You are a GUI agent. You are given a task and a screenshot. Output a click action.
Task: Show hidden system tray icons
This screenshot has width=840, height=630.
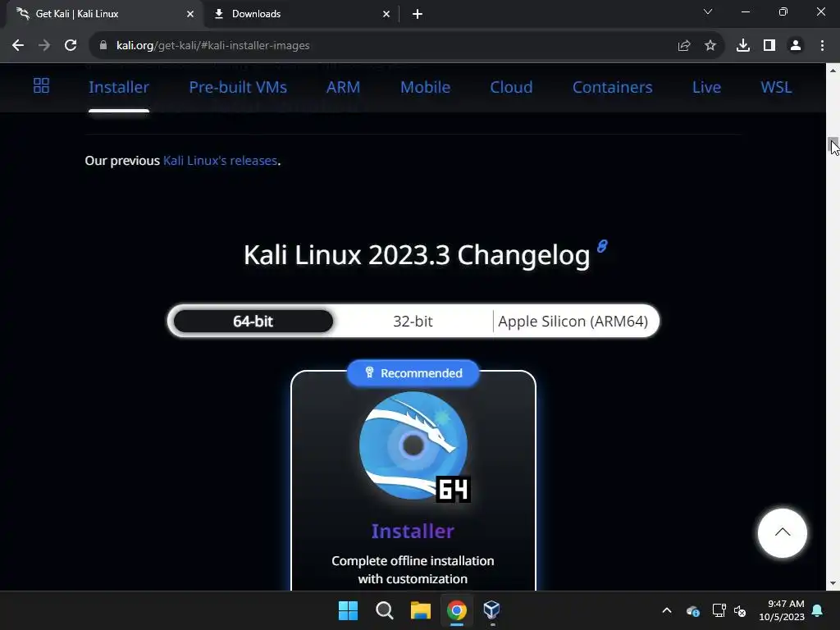[667, 610]
